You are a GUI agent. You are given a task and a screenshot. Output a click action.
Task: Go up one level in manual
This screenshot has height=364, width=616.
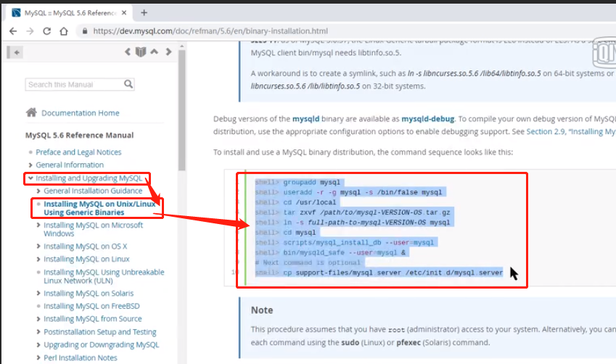tap(155, 51)
